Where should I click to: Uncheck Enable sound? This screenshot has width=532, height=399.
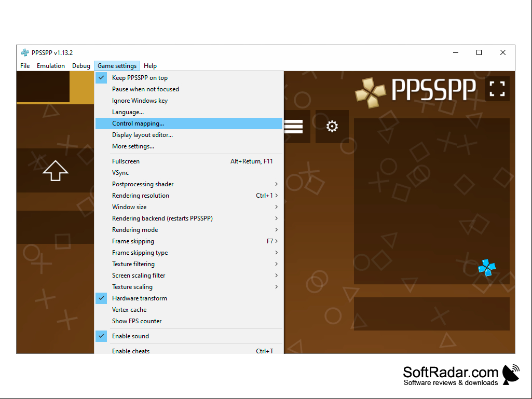pos(188,336)
